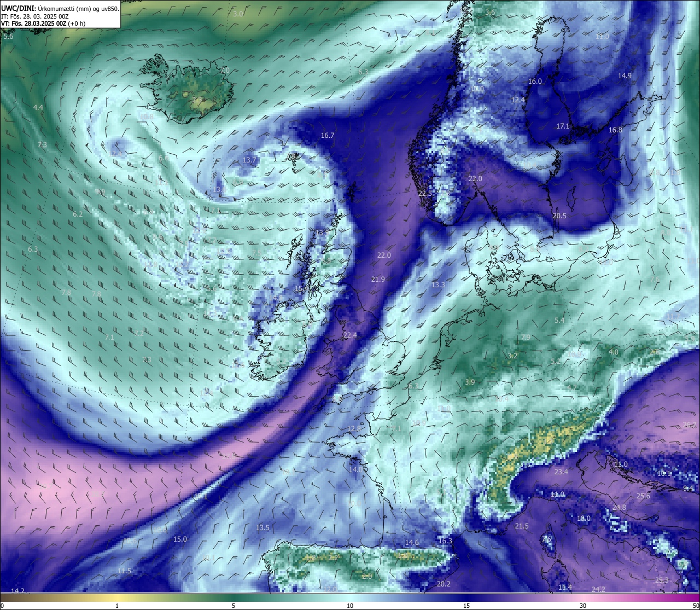Select the 15.0 value label

180,539
